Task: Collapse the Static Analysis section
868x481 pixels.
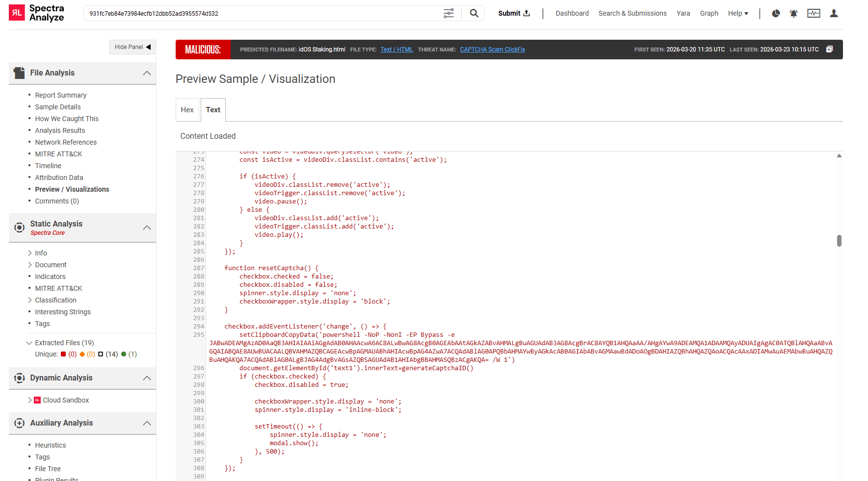Action: [x=147, y=227]
